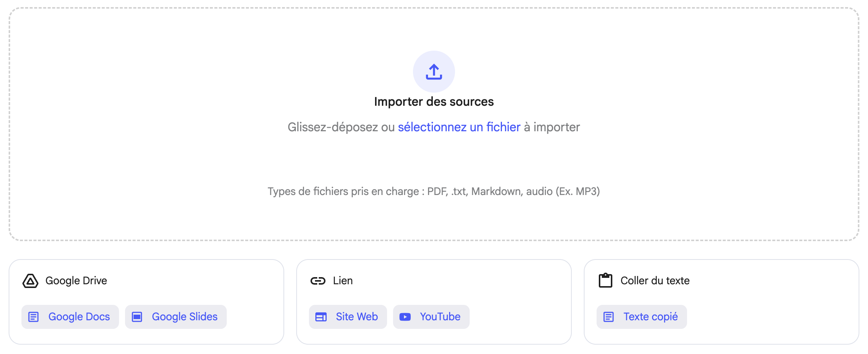The image size is (868, 354).
Task: Click the text icon inside Texte copié chip
Action: 609,316
